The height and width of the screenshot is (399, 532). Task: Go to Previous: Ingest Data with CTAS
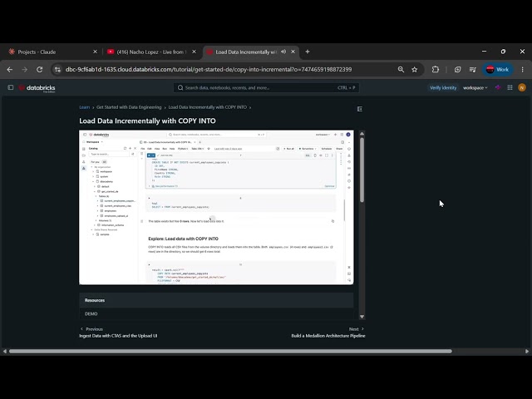(118, 332)
